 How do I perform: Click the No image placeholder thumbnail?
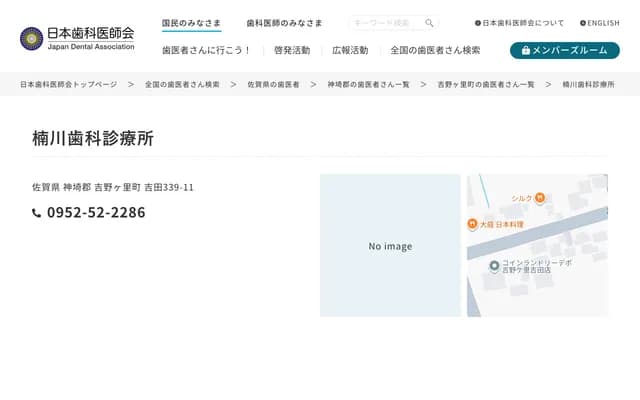(390, 246)
